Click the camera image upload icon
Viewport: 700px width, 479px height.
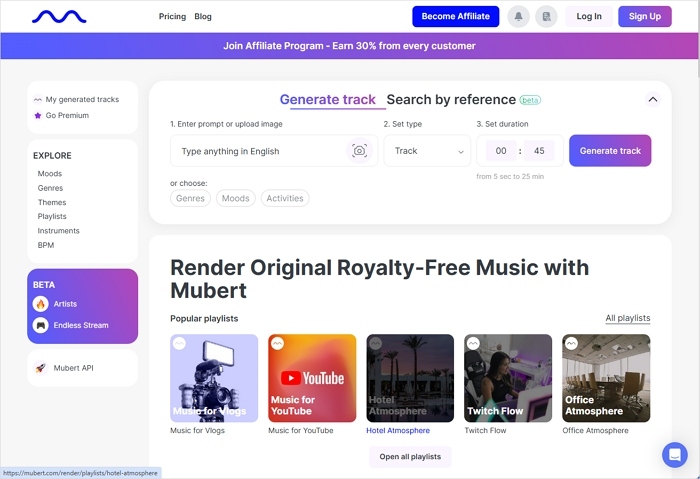click(x=359, y=151)
